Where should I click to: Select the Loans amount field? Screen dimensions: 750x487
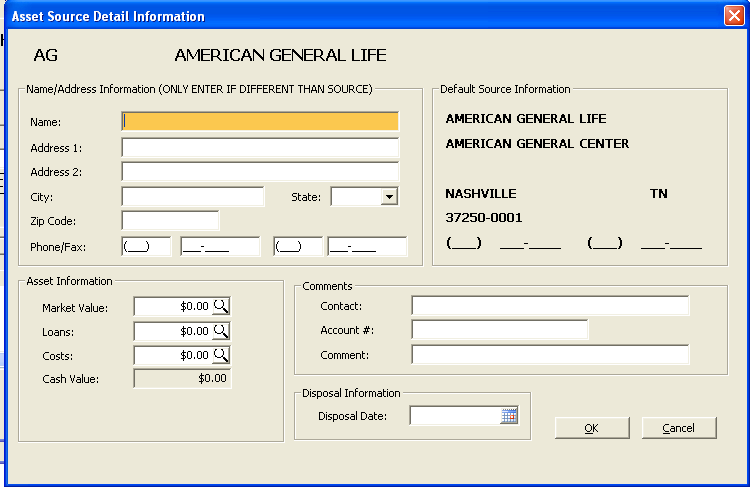(172, 331)
